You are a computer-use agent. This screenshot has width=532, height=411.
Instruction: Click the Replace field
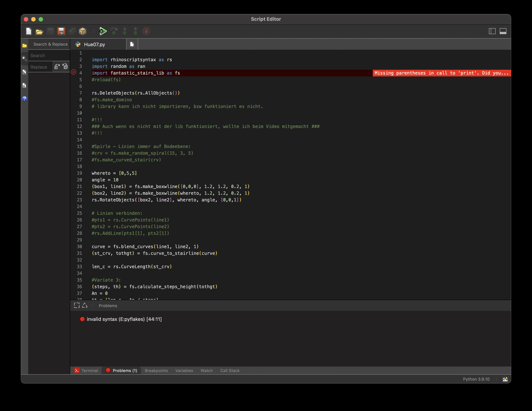coord(39,67)
